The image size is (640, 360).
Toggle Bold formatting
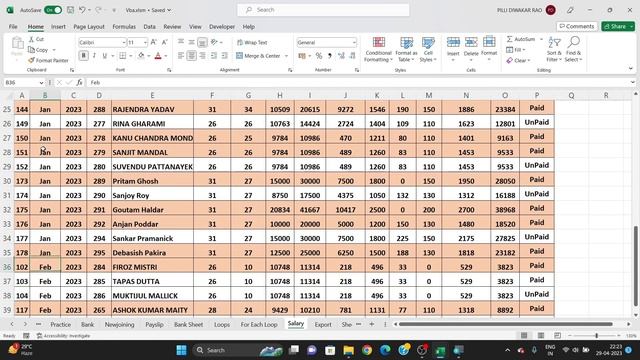(83, 56)
